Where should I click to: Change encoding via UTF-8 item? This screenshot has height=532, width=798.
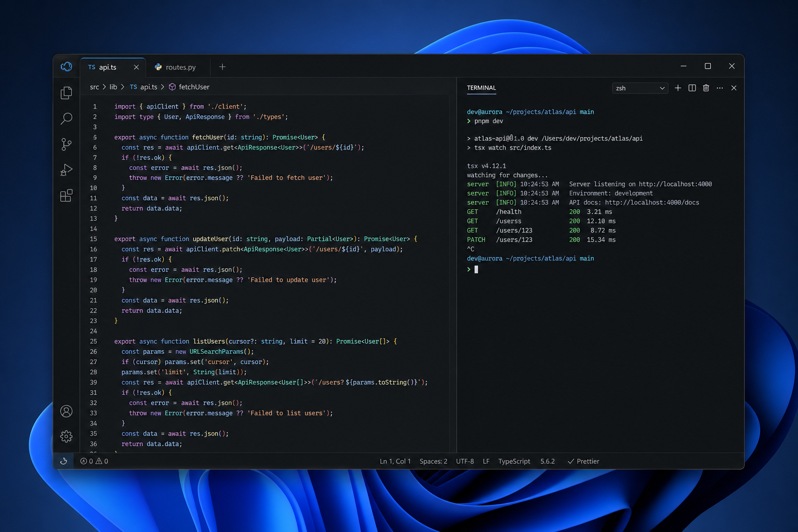pos(465,461)
